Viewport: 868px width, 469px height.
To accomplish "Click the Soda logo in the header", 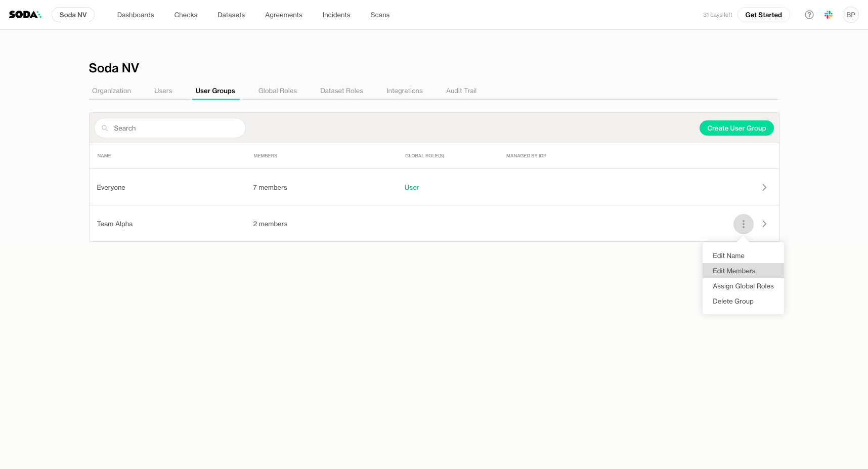I will point(25,15).
